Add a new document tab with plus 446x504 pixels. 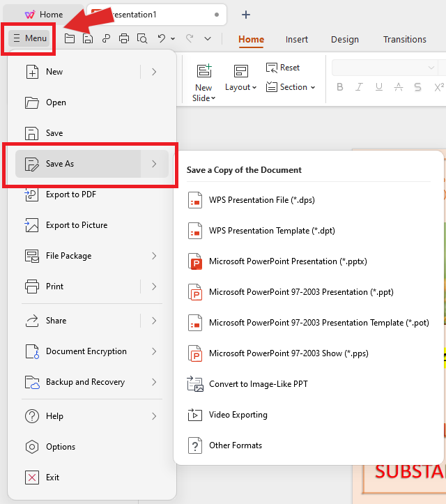tap(246, 15)
